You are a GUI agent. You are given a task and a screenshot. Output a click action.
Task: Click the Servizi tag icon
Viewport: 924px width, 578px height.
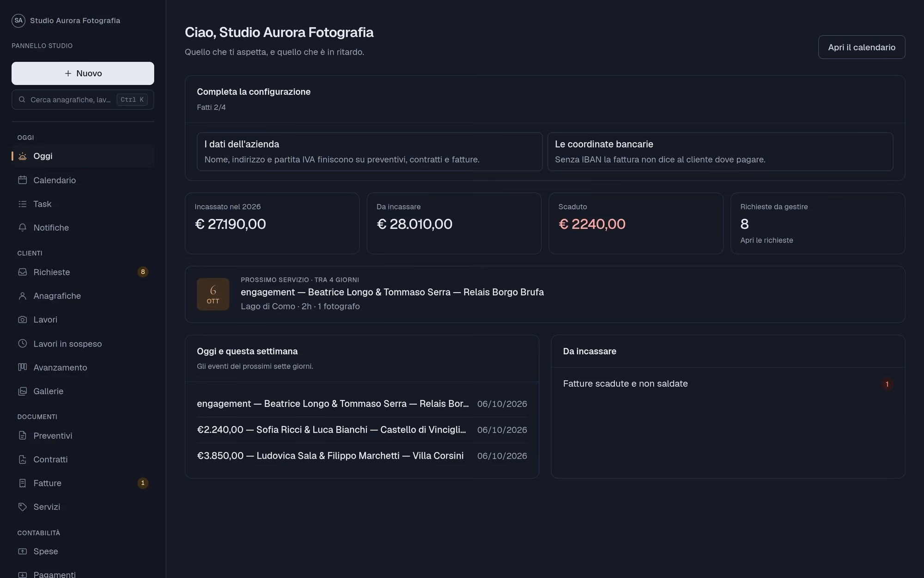click(22, 507)
